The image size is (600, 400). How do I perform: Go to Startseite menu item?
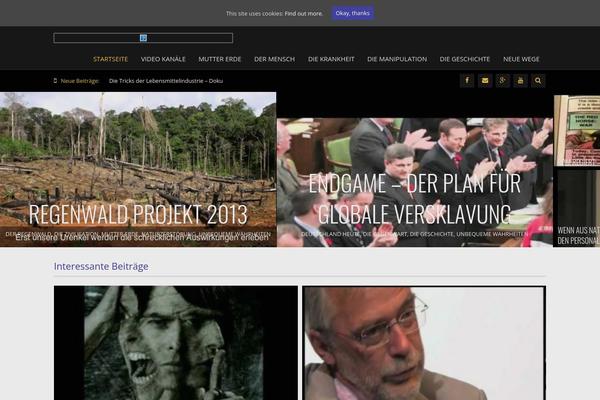click(x=111, y=59)
